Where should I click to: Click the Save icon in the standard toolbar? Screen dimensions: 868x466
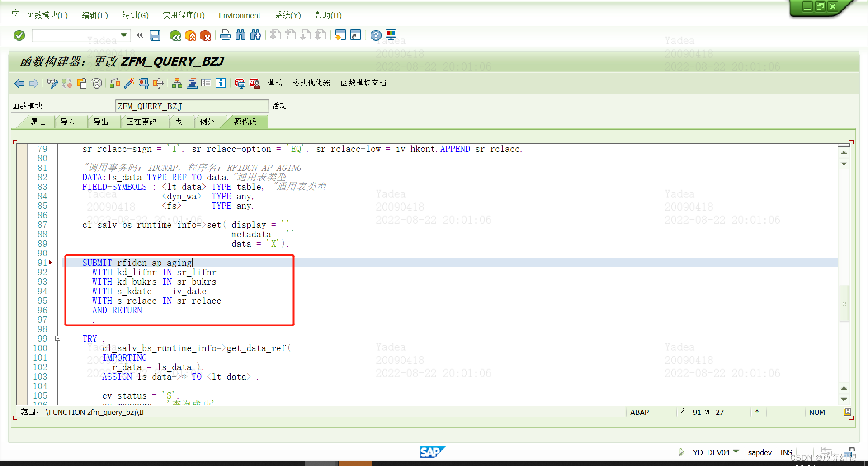(155, 35)
